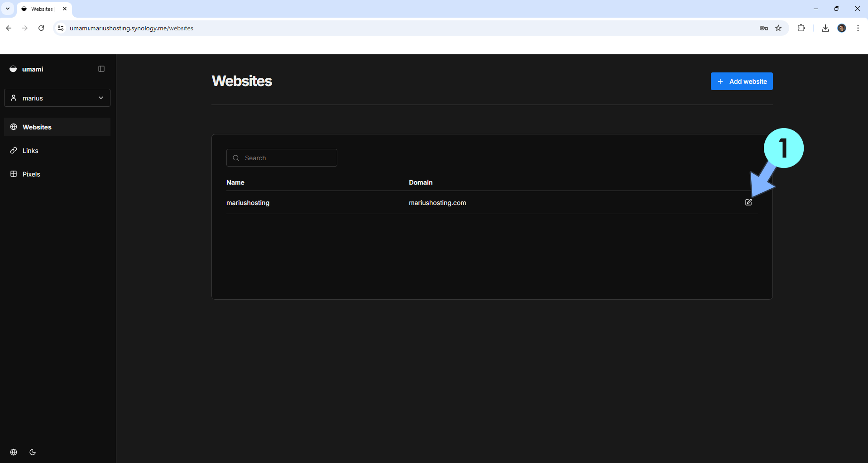Focus the Search input field
This screenshot has width=868, height=463.
(x=288, y=158)
